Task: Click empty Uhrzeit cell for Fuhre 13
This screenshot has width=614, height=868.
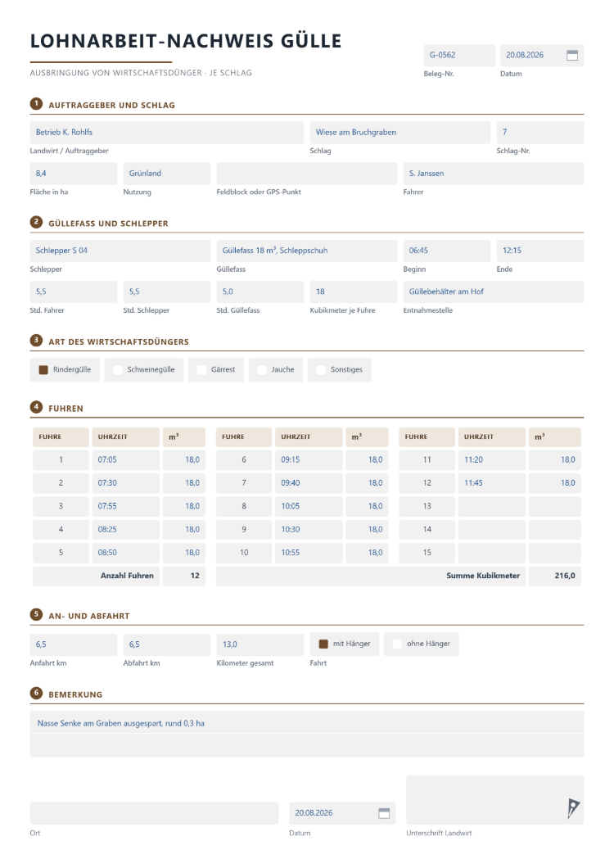Action: pos(492,507)
